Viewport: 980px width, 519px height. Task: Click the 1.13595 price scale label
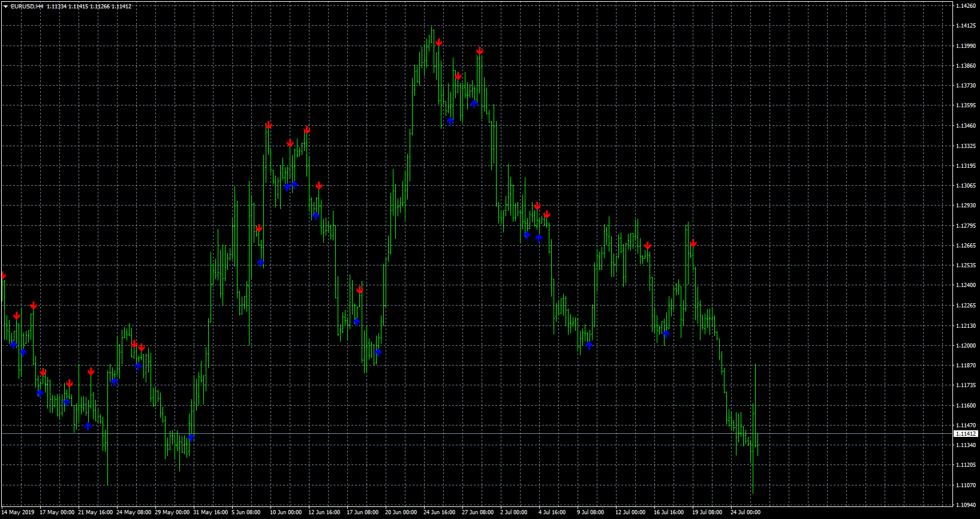(x=966, y=105)
